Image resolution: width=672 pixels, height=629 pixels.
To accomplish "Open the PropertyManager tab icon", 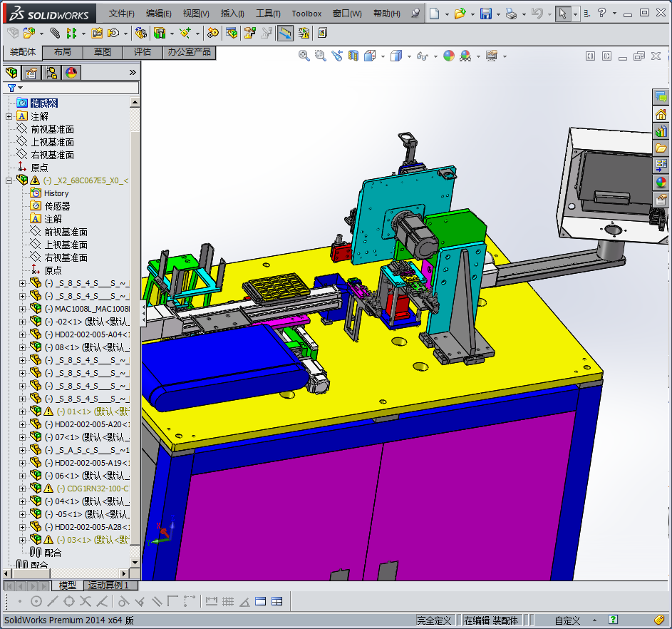I will coord(31,73).
